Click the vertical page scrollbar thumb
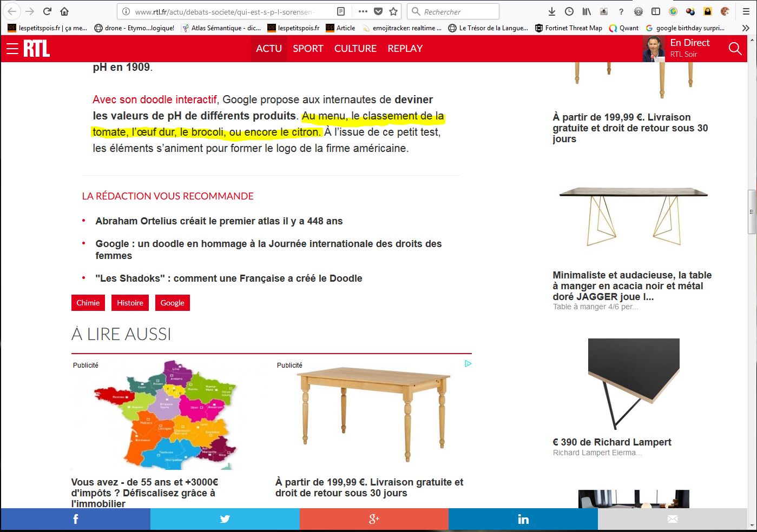Image resolution: width=757 pixels, height=532 pixels. point(752,212)
